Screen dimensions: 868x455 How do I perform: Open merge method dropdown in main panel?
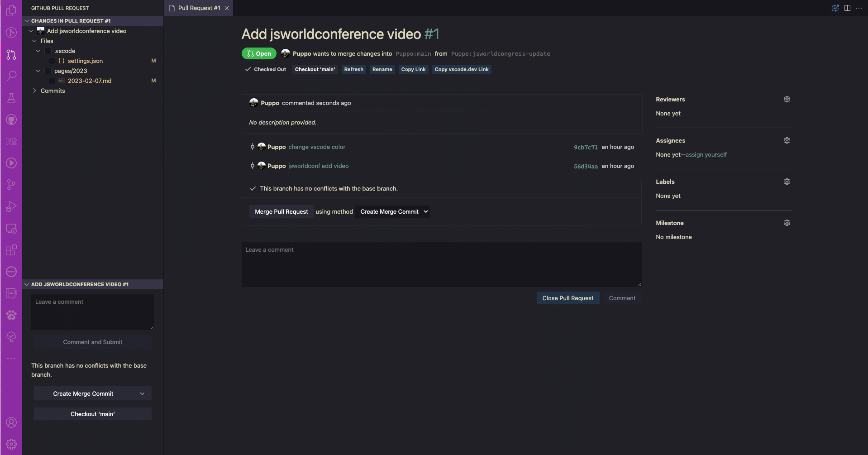click(x=392, y=211)
